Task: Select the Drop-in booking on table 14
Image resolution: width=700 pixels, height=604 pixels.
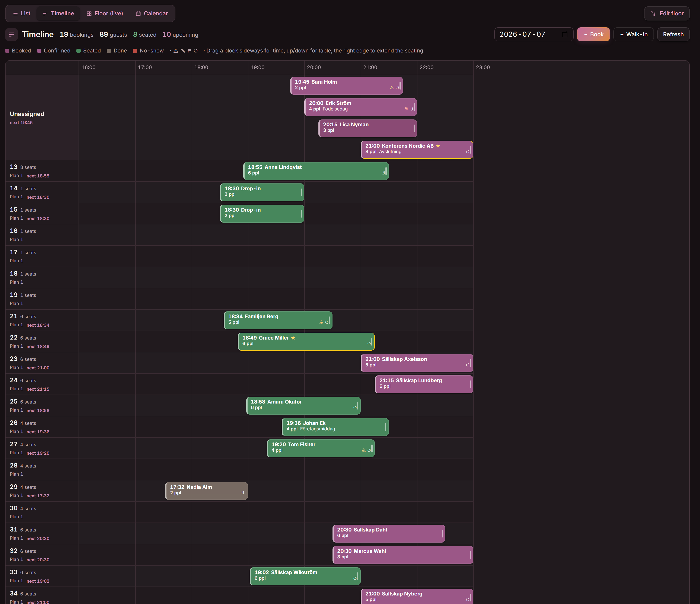Action: [262, 192]
